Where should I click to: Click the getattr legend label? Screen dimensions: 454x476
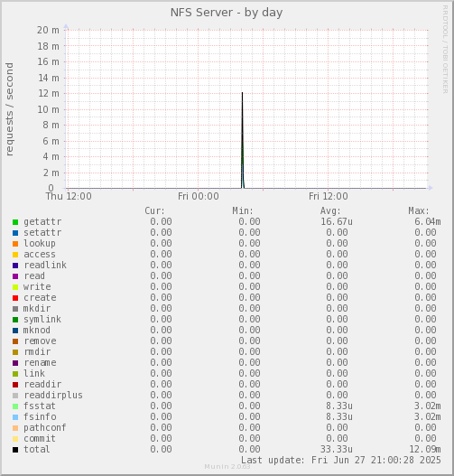coord(42,222)
